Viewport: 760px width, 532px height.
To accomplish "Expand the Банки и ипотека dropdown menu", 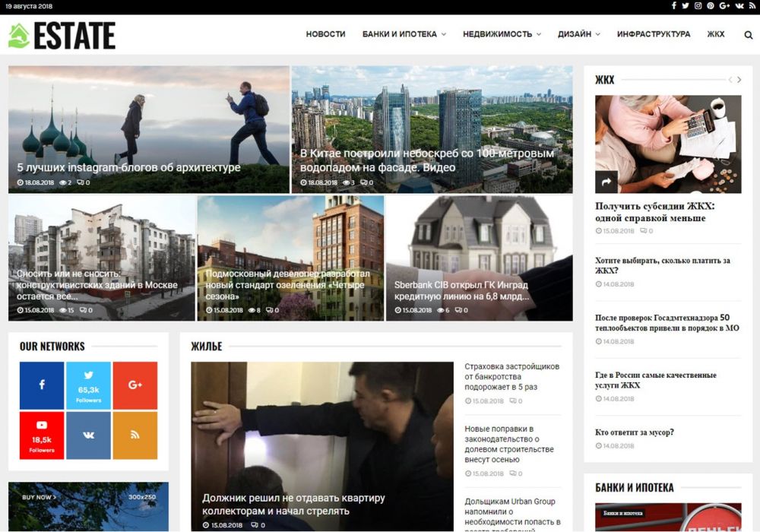I will 404,34.
